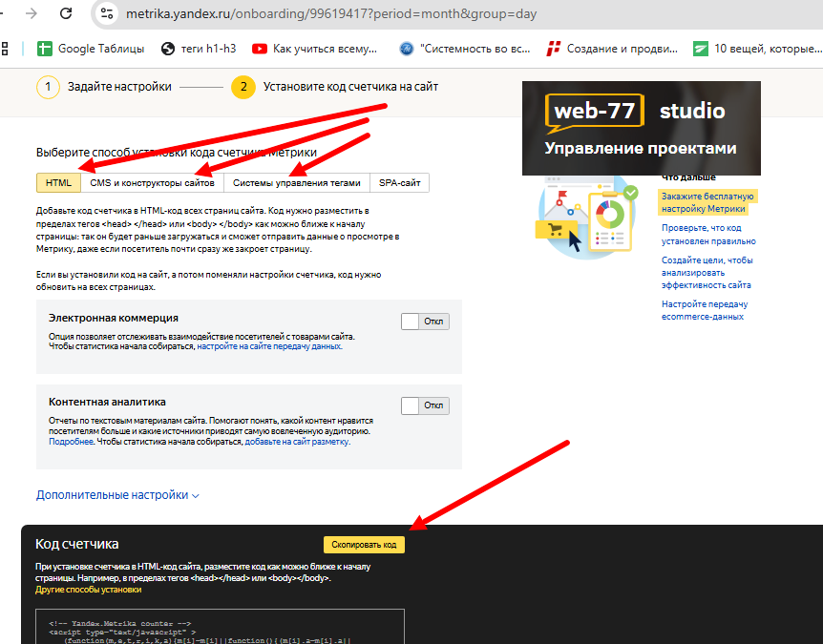The height and width of the screenshot is (644, 823).
Task: Click the heading Выберите способ установки кода
Action: [177, 153]
